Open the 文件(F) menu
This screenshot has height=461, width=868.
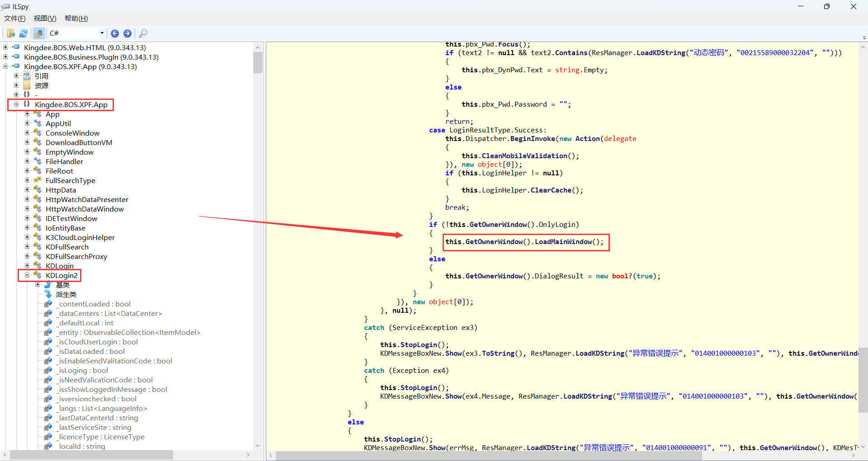[x=15, y=19]
